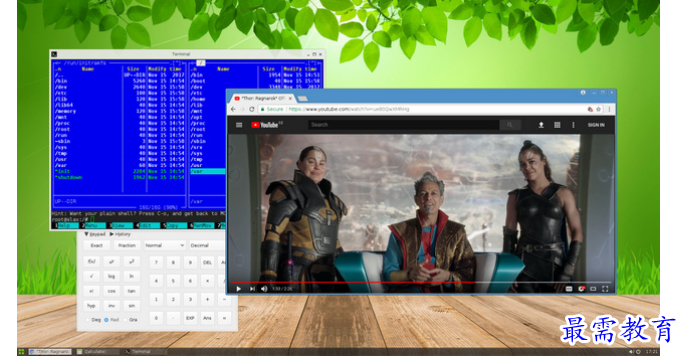
Task: Select Gra angle unit radio
Action: (x=131, y=320)
